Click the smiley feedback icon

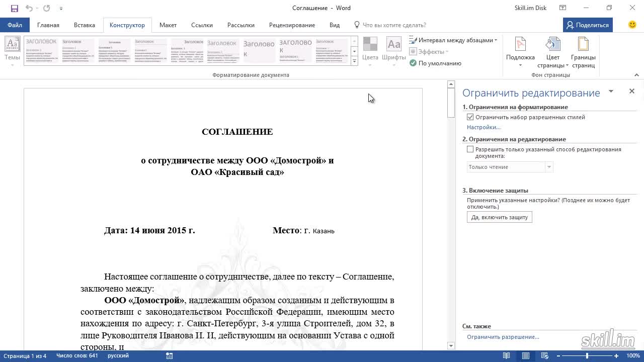[632, 25]
